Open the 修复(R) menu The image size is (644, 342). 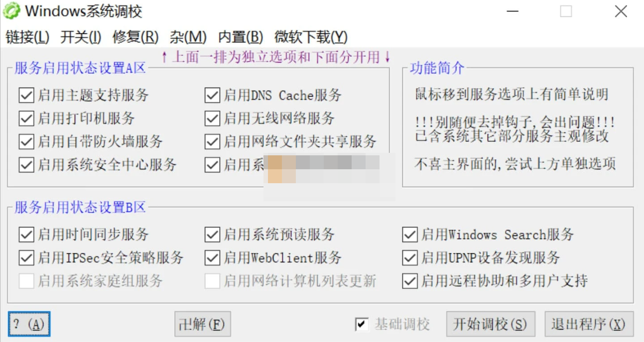134,37
